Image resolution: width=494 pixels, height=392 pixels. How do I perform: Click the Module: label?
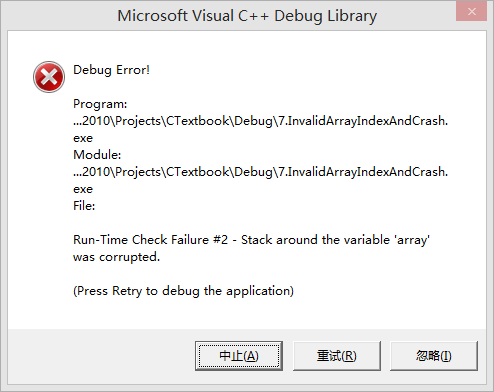pyautogui.click(x=97, y=155)
